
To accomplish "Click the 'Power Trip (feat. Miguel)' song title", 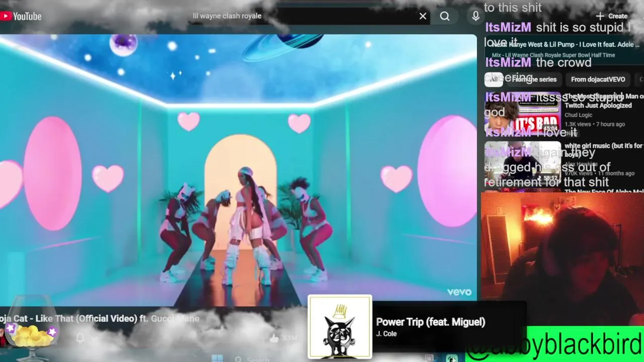I will [431, 322].
